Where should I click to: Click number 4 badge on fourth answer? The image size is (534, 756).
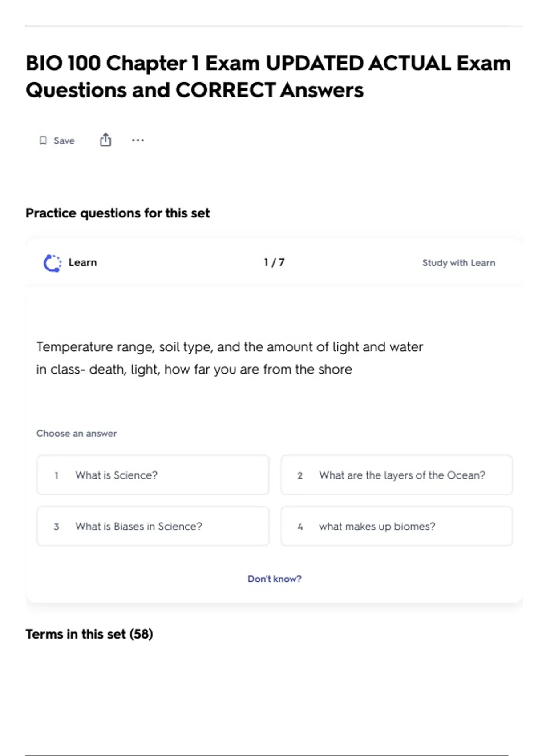coord(300,527)
